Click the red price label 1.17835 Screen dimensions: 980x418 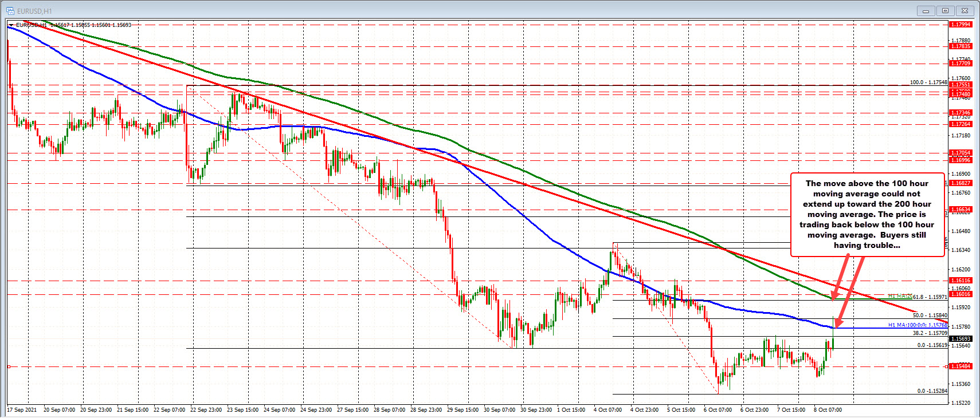961,46
